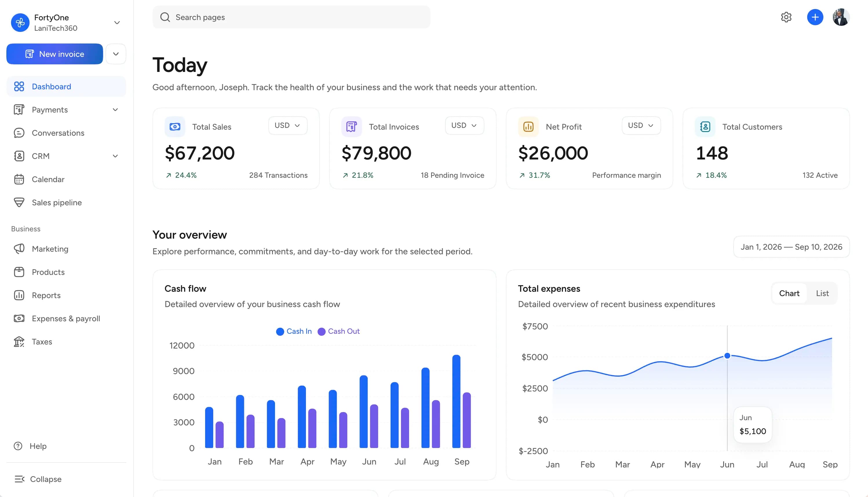Click the FortyOne pinwheel logo icon

(20, 23)
